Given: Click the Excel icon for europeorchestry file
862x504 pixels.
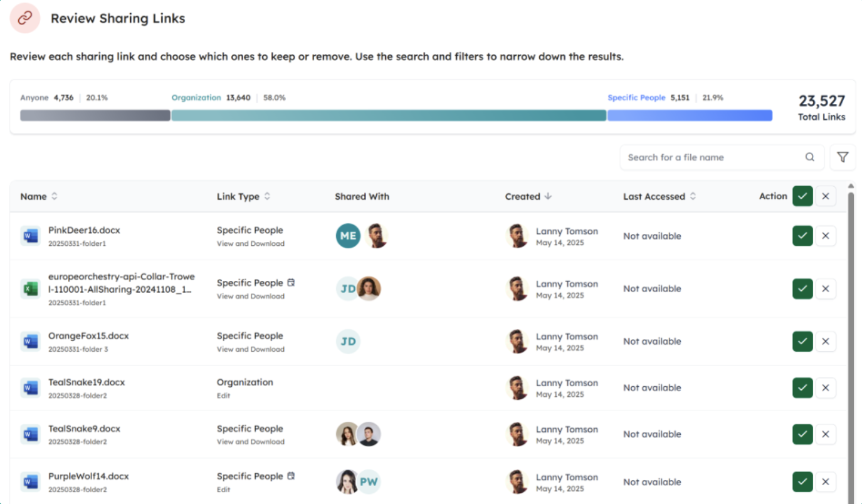Looking at the screenshot, I should 30,289.
